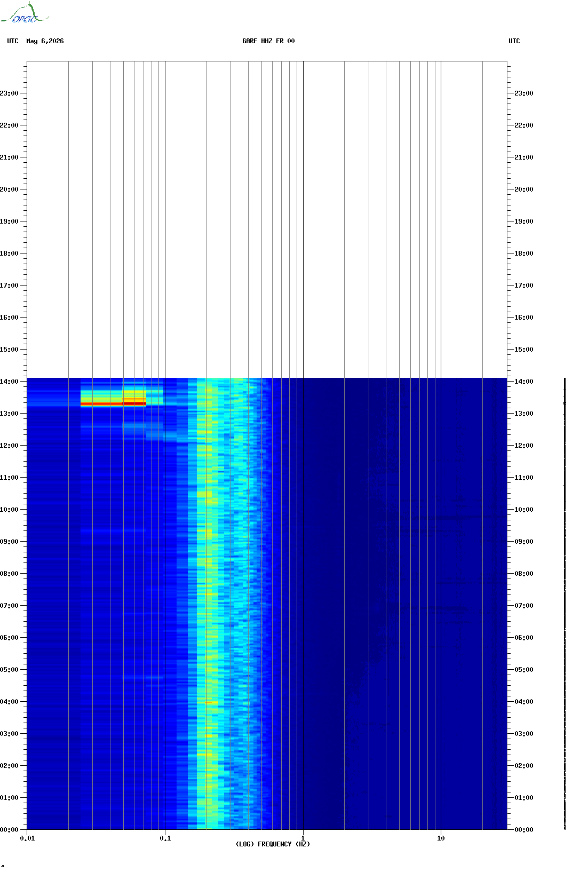588x872 pixels.
Task: Click the 0.01 frequency axis label
Action: [27, 838]
